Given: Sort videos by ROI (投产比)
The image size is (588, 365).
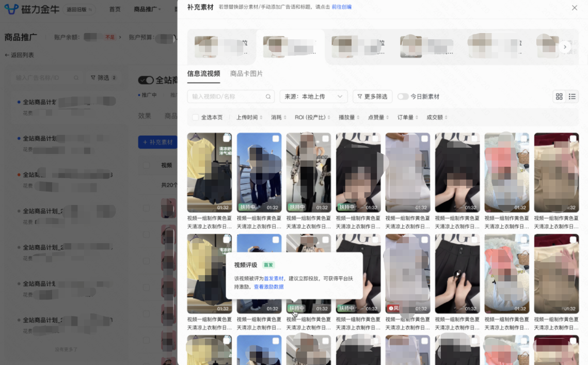Looking at the screenshot, I should click(x=312, y=117).
